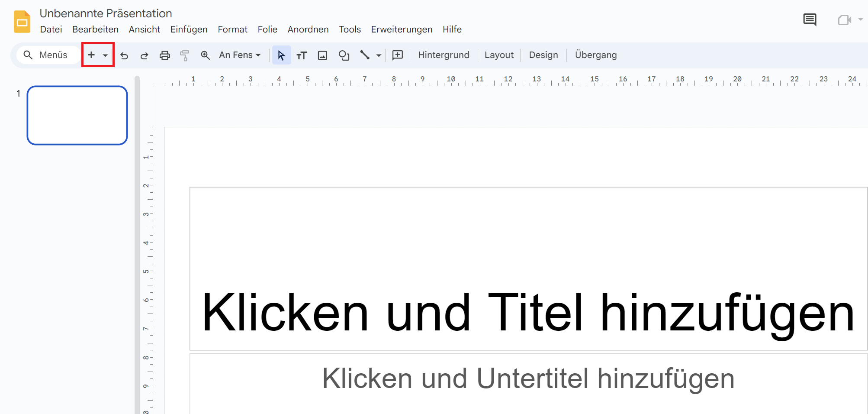The image size is (868, 414).
Task: Open the Übergang panel
Action: [x=595, y=55]
